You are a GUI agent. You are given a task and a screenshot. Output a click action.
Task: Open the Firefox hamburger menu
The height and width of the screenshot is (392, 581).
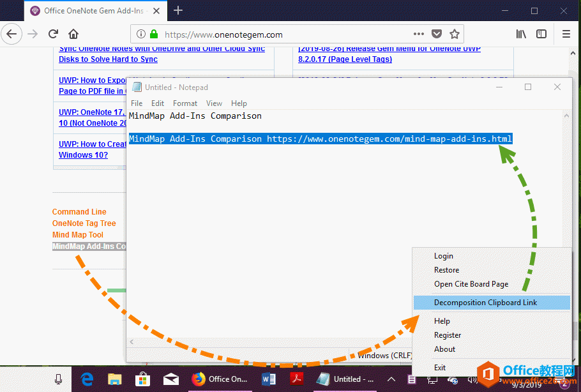pos(566,34)
